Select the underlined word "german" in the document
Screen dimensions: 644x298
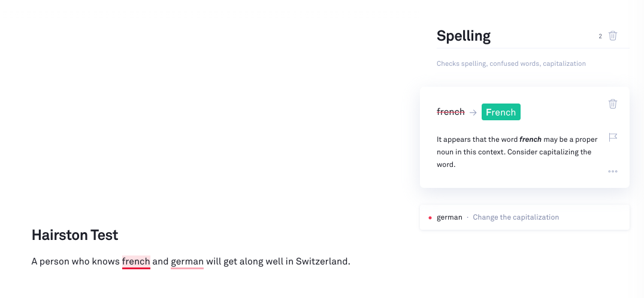[187, 261]
